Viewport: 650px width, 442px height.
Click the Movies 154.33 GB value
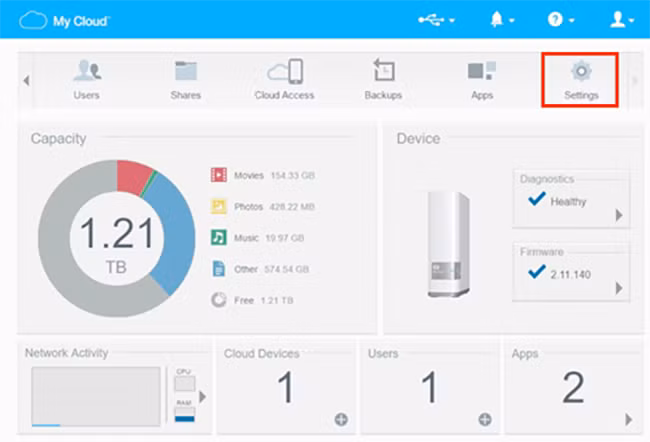click(293, 175)
